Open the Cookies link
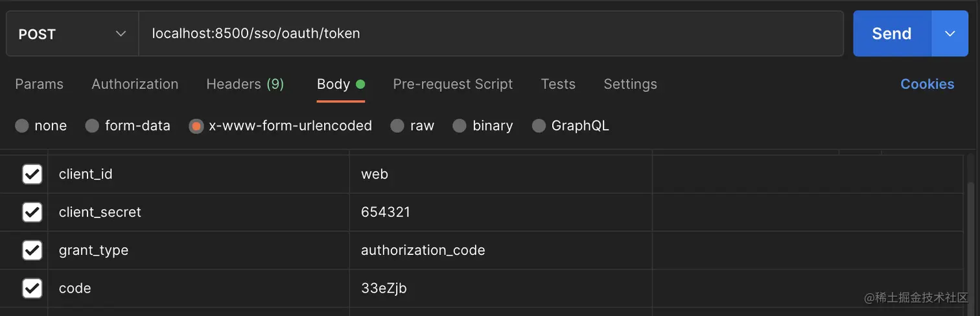The image size is (980, 316). 927,84
